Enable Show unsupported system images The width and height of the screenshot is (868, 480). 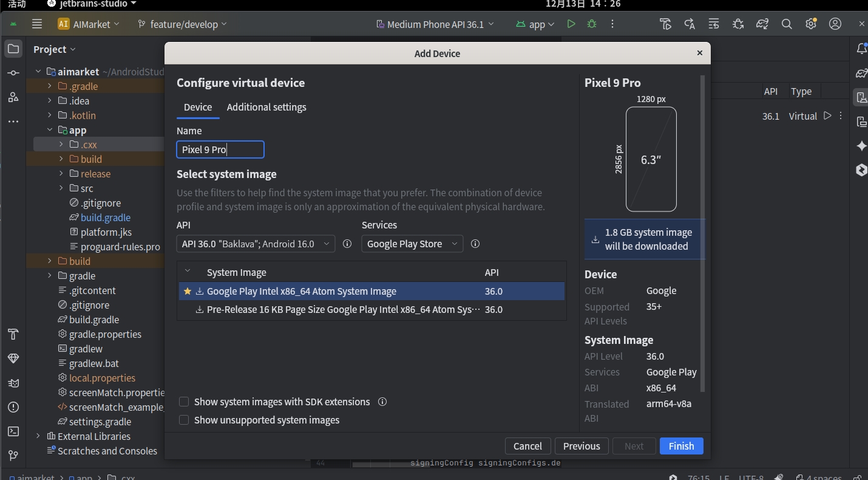(184, 420)
